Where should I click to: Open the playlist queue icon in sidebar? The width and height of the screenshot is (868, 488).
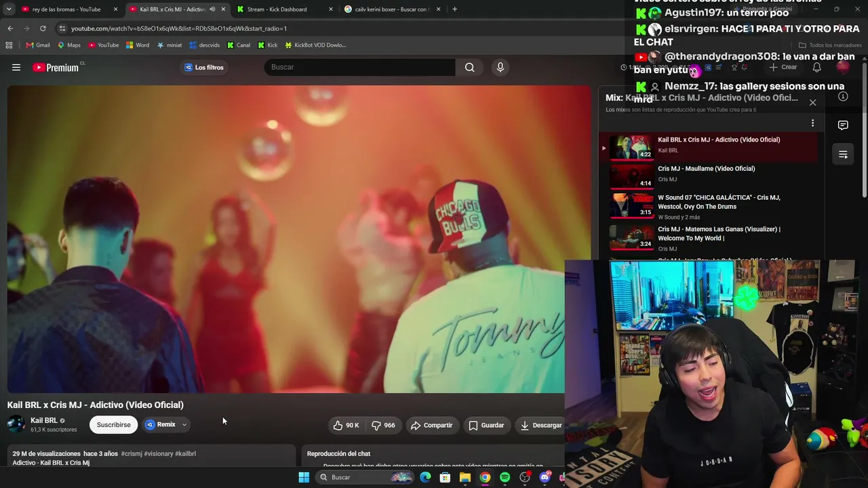coord(843,155)
